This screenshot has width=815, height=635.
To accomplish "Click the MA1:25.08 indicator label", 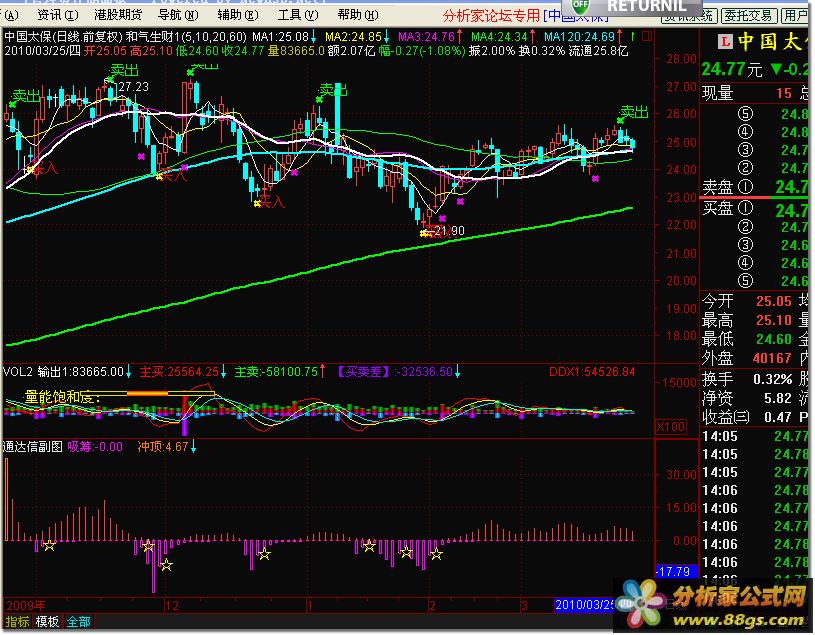I will (x=280, y=37).
